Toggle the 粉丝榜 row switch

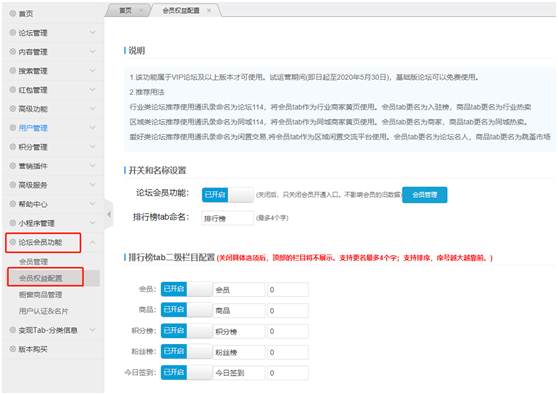tap(186, 351)
